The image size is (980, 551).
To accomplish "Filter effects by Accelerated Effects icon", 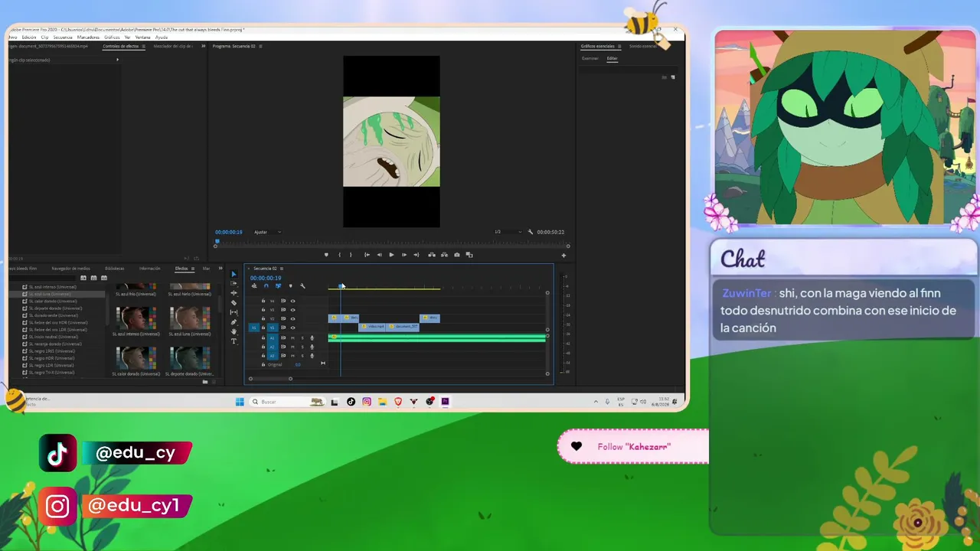I will (83, 278).
